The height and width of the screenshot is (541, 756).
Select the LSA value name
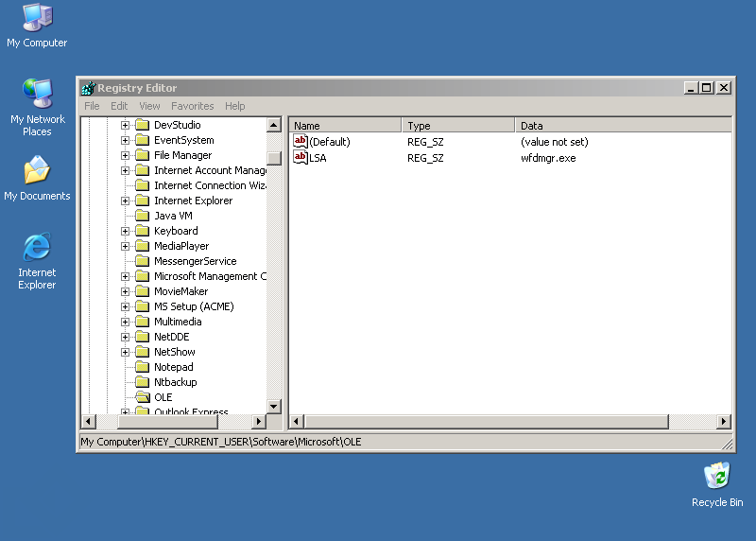[318, 158]
